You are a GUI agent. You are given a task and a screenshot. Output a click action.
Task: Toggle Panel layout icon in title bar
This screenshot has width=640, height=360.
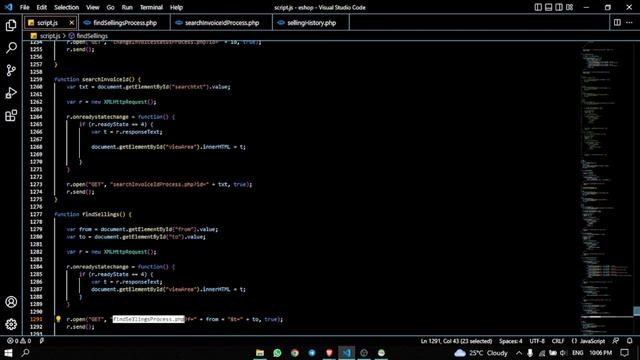549,7
